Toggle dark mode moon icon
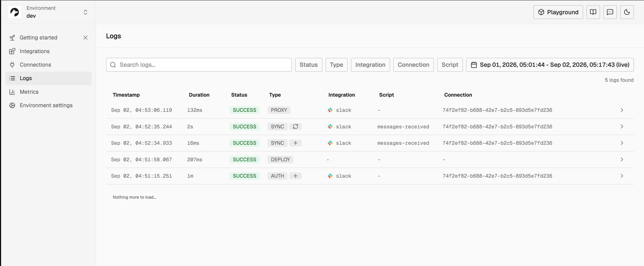Viewport: 644px width, 266px height. 627,12
